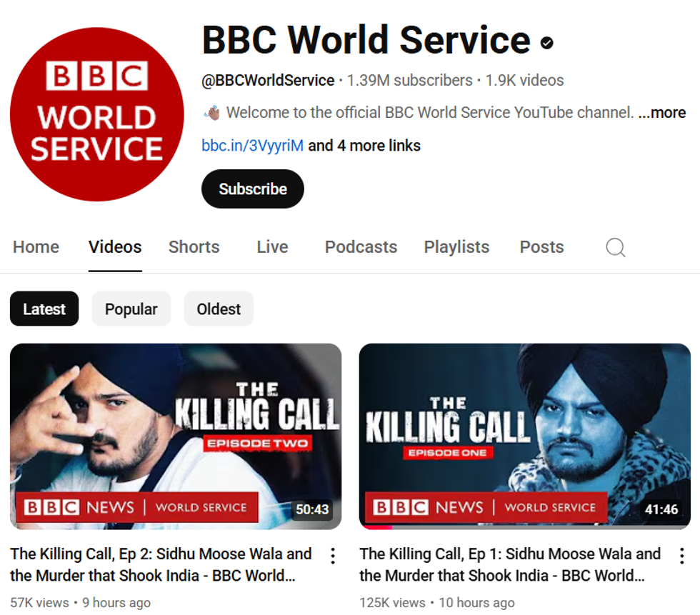Viewport: 700px width, 615px height.
Task: Switch to the Home tab
Action: 36,247
